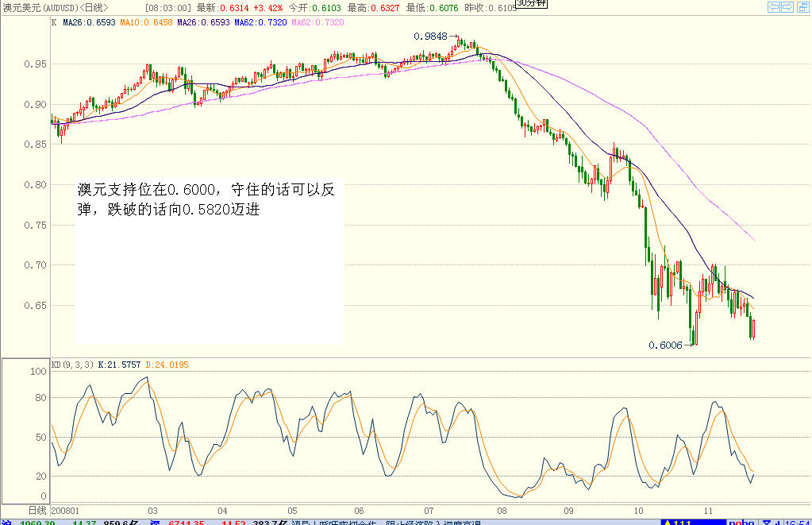Click the 11 month label on date axis
This screenshot has width=812, height=525.
pyautogui.click(x=708, y=511)
